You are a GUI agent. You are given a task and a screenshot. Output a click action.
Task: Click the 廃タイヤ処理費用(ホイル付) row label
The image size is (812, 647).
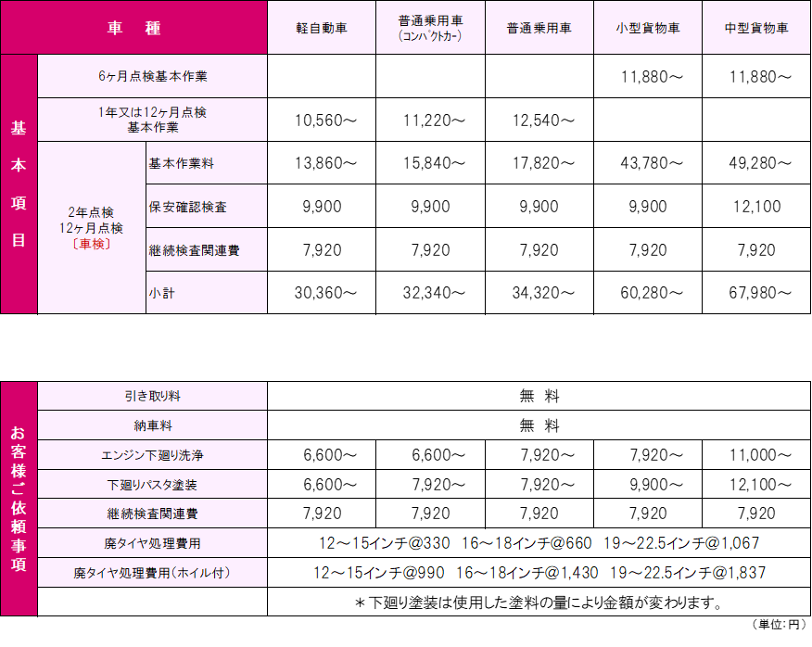click(x=152, y=573)
